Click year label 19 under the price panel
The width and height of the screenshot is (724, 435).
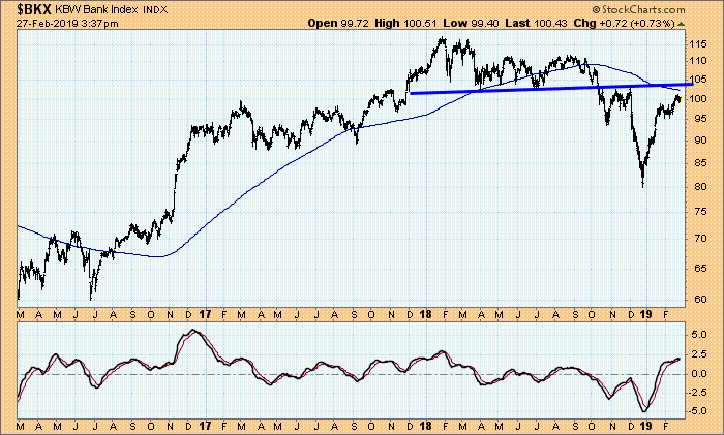click(x=646, y=314)
